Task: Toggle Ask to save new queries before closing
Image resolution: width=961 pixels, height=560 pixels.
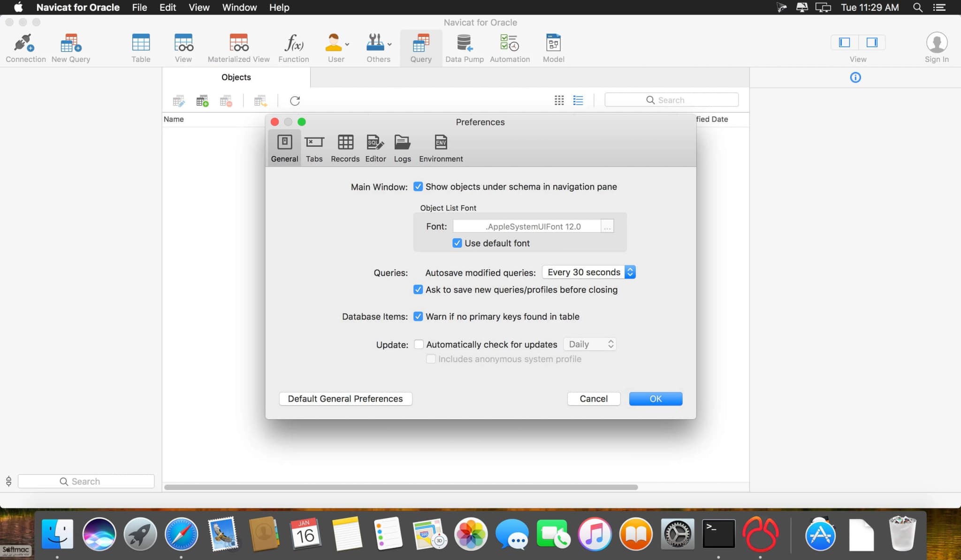Action: (x=418, y=289)
